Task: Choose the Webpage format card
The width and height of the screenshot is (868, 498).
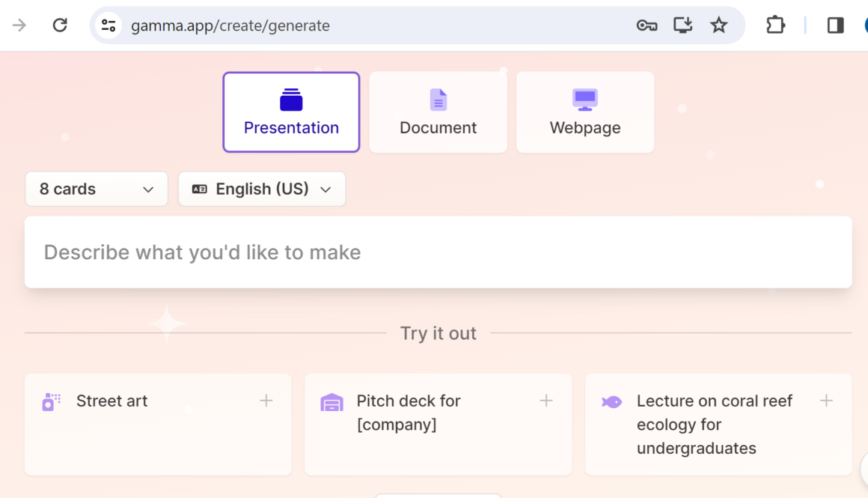Action: click(x=585, y=112)
